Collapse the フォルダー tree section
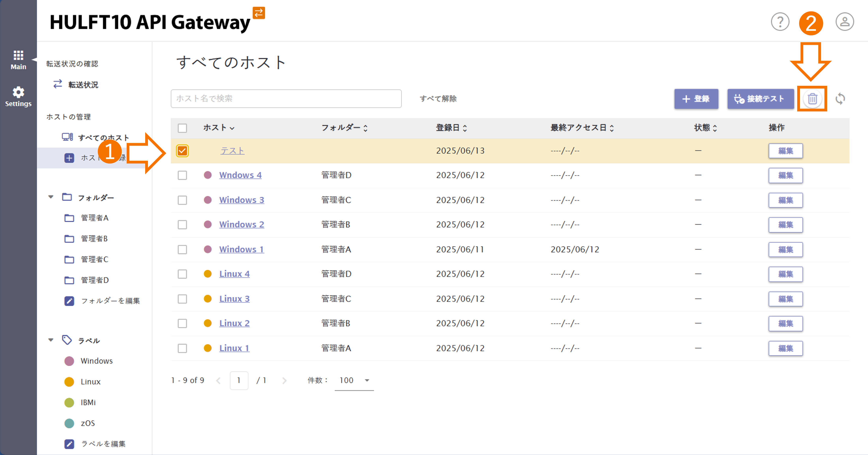 (51, 197)
